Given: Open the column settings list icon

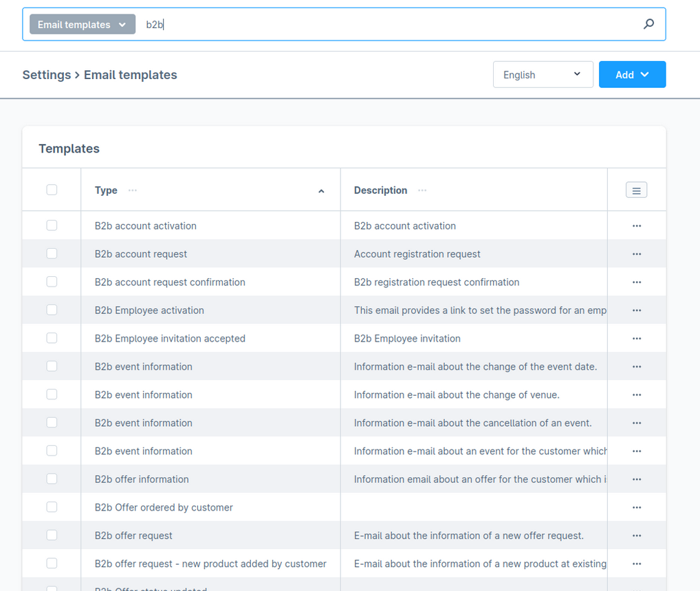Looking at the screenshot, I should pyautogui.click(x=636, y=190).
